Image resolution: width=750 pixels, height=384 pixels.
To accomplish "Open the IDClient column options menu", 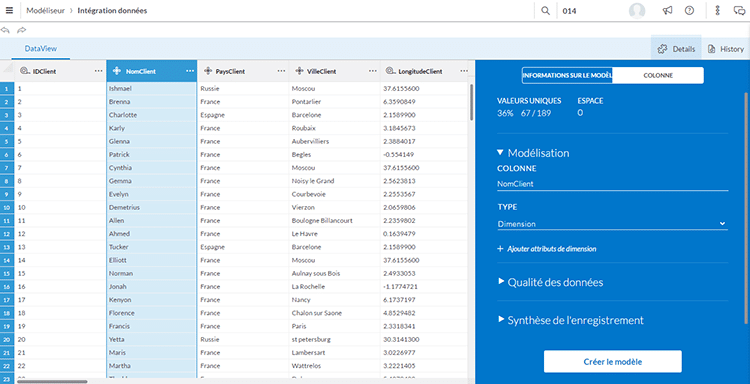I will click(x=99, y=71).
